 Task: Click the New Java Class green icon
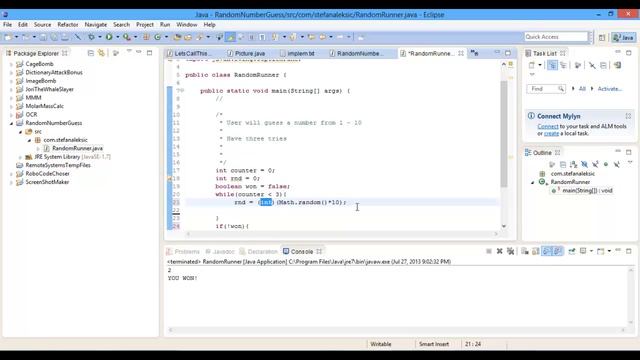(158, 37)
